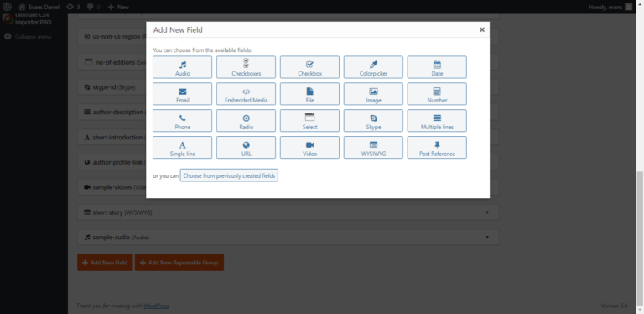Click Add New Repeatable Group button
The height and width of the screenshot is (314, 644).
tap(179, 262)
